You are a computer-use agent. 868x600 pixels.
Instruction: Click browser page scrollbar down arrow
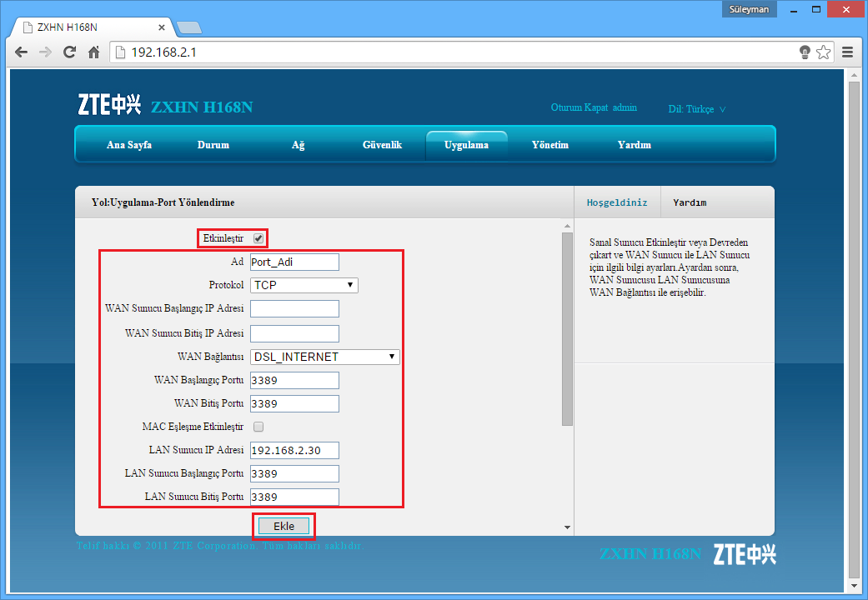[x=854, y=585]
